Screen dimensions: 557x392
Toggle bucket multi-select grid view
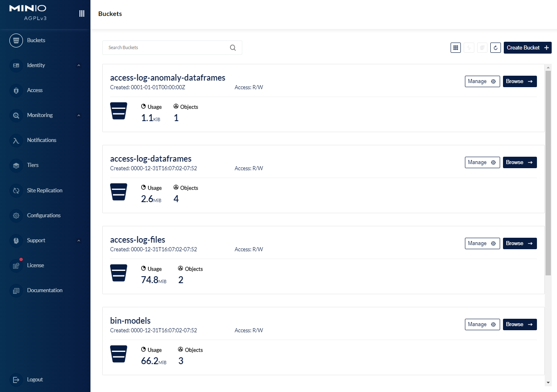456,48
